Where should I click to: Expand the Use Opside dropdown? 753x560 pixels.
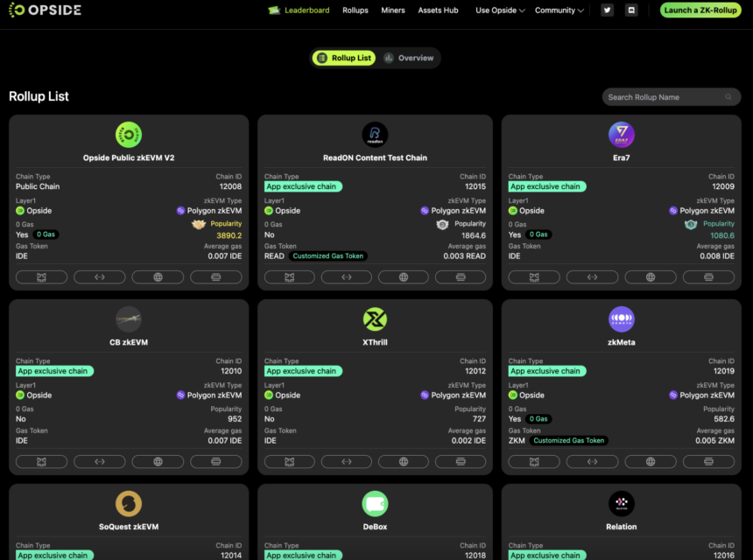pos(500,10)
